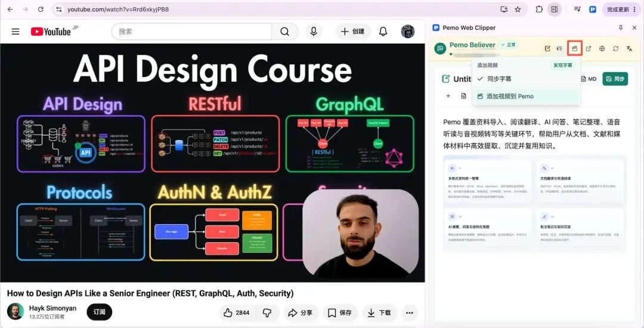Open Hayk Simonyan channel avatar

15,311
